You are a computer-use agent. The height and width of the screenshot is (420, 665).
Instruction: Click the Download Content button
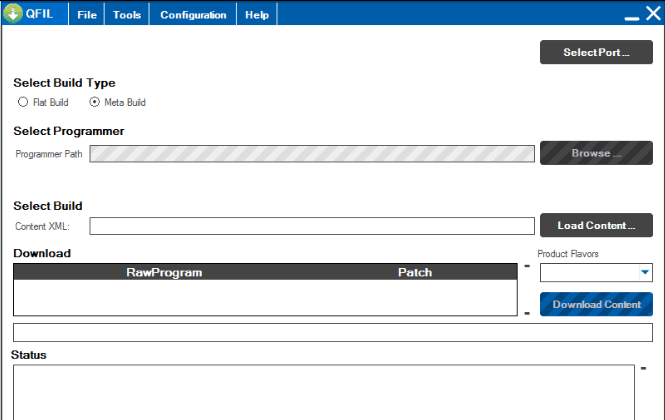[596, 304]
